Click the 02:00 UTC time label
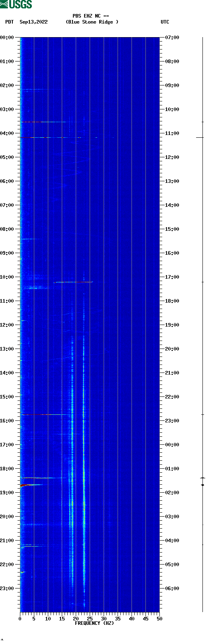Image resolution: width=220 pixels, height=644 pixels. tap(172, 493)
